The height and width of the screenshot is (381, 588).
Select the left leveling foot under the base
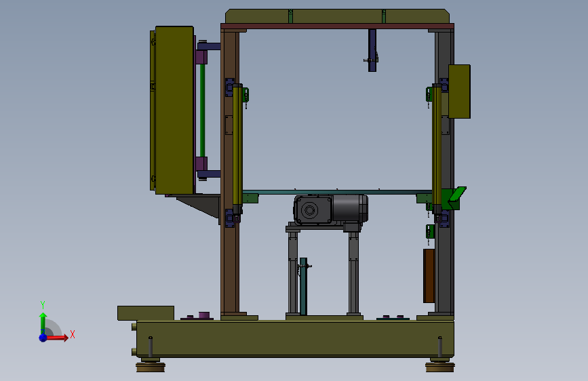pos(151,366)
